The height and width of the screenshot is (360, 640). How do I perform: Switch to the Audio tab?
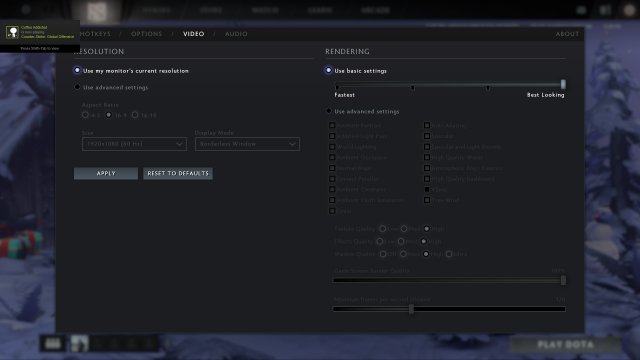click(x=236, y=34)
